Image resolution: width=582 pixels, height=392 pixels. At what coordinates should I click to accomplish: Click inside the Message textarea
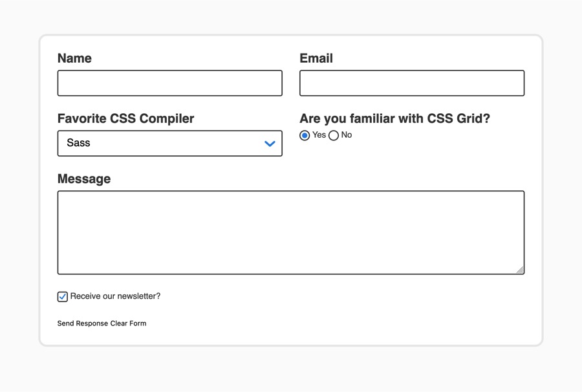pyautogui.click(x=291, y=232)
